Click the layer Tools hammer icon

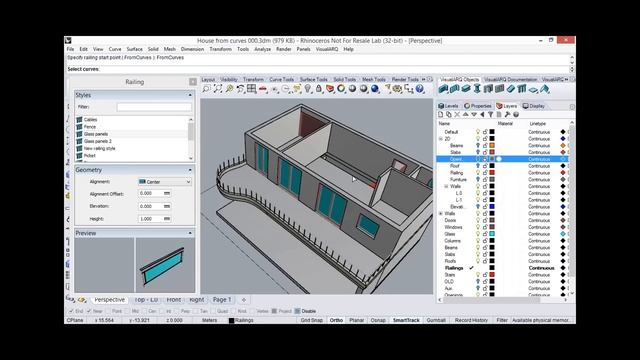click(507, 115)
